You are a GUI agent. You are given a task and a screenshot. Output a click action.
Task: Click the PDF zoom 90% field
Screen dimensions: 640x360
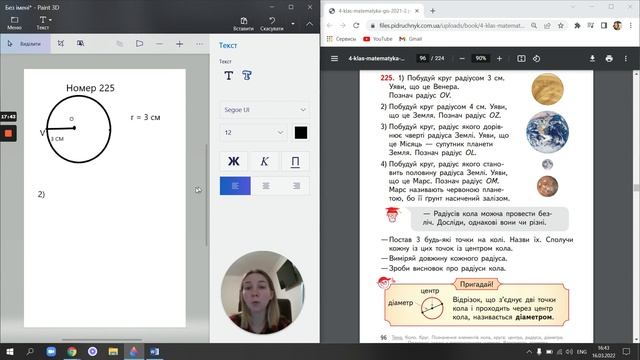pos(480,58)
